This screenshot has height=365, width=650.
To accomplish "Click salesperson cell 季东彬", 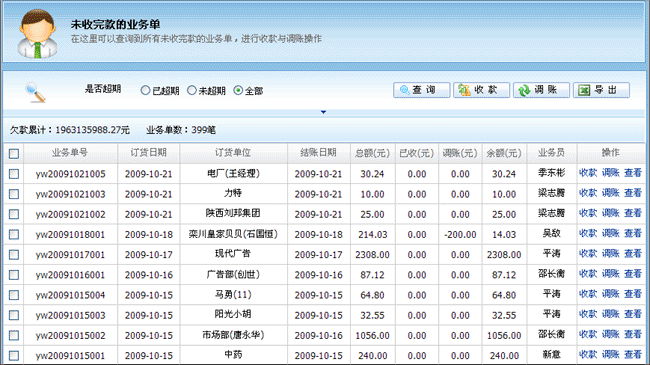I will tap(551, 173).
